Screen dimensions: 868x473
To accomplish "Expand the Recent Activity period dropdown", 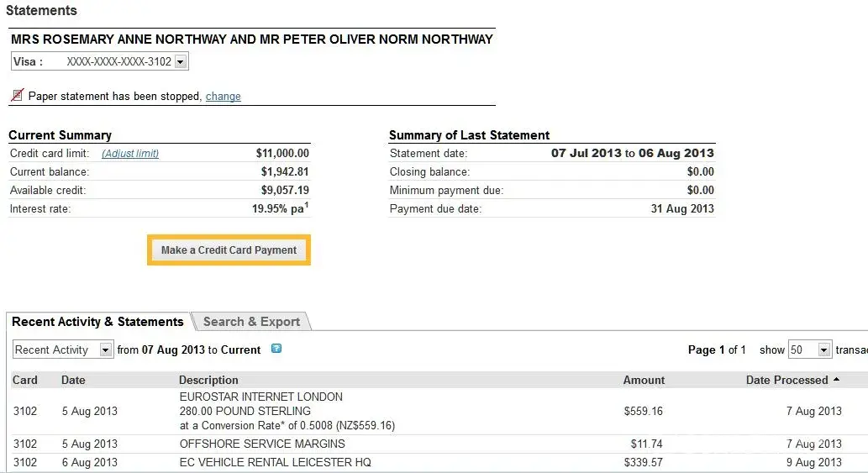I will (106, 349).
